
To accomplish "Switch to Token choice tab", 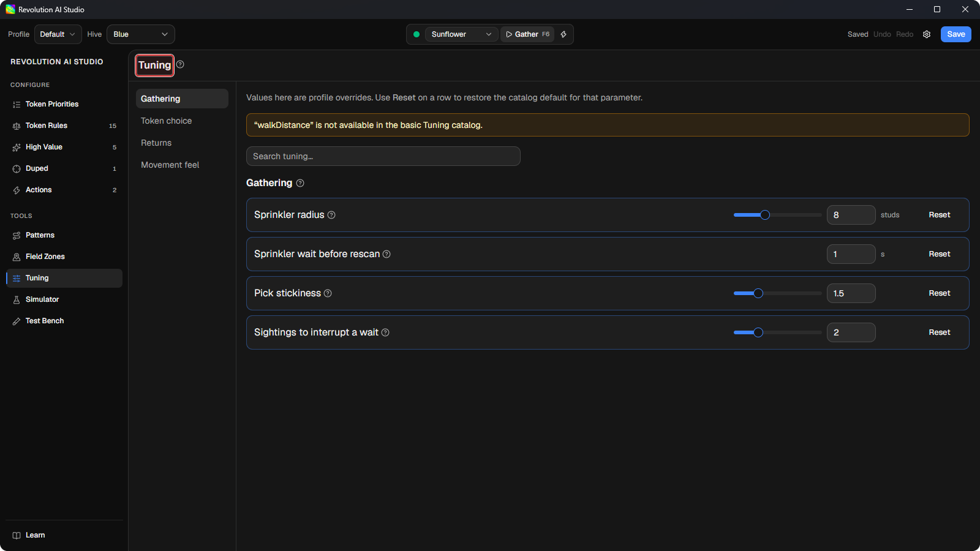I will [182, 121].
